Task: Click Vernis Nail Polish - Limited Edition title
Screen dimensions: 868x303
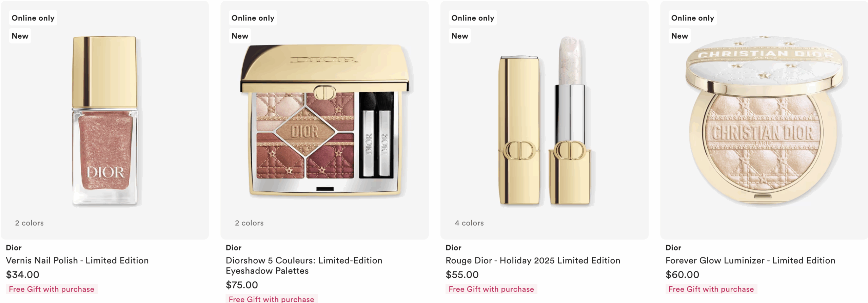Action: (x=77, y=260)
